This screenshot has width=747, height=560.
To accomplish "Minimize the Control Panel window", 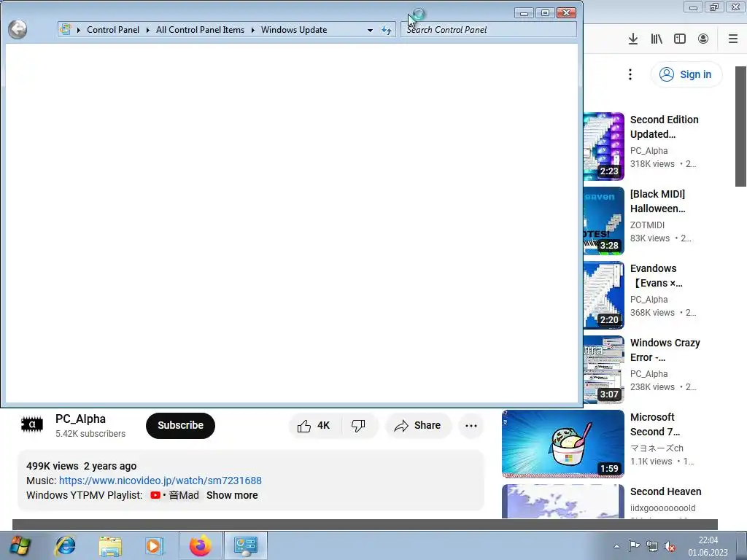I will coord(524,13).
